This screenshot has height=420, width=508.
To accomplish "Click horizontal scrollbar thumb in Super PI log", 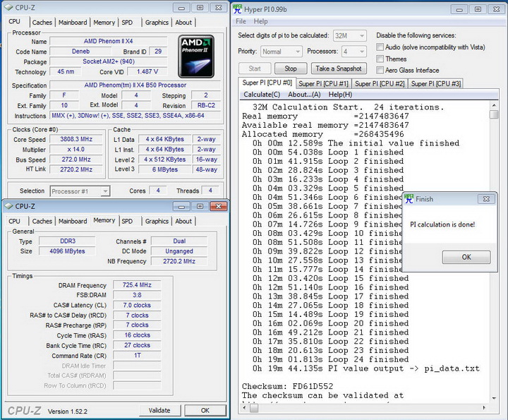I will click(x=254, y=408).
